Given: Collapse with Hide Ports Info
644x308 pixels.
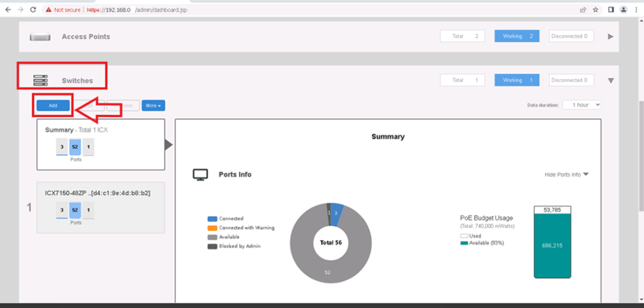Looking at the screenshot, I should tap(566, 175).
